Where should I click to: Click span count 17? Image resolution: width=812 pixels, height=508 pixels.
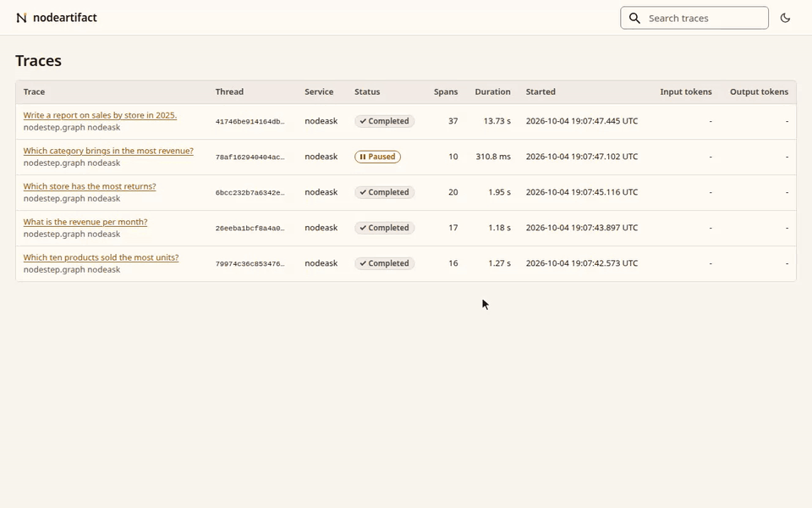click(x=453, y=228)
